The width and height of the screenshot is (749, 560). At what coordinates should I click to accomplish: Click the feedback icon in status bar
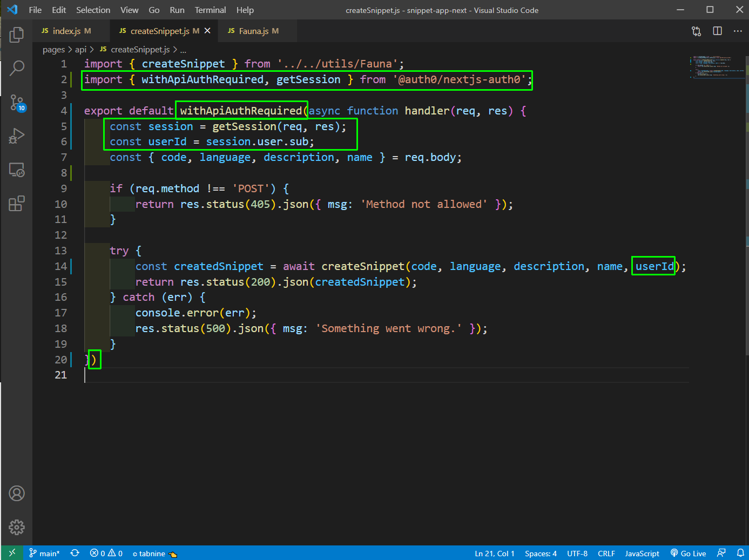tap(721, 553)
